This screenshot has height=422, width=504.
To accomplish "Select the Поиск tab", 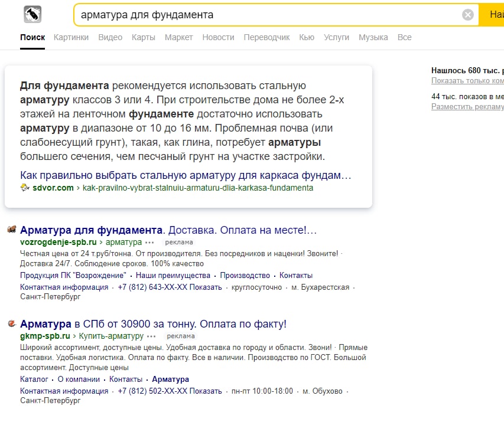I will (32, 38).
